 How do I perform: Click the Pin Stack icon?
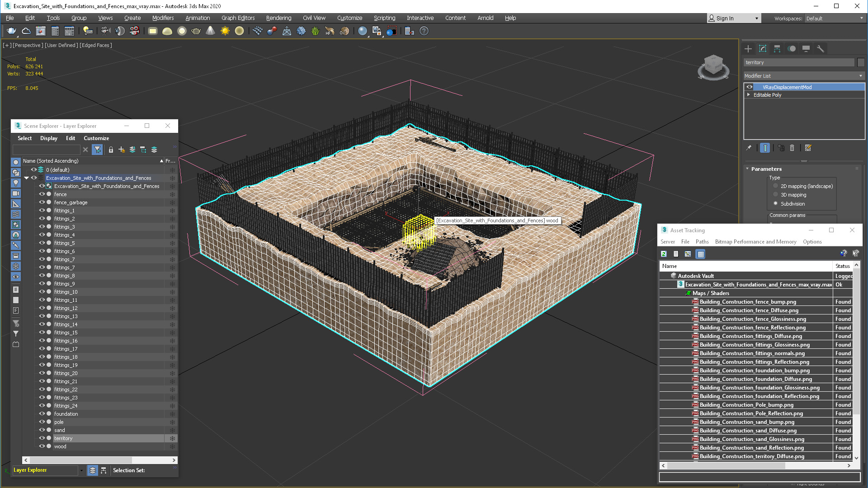[749, 148]
